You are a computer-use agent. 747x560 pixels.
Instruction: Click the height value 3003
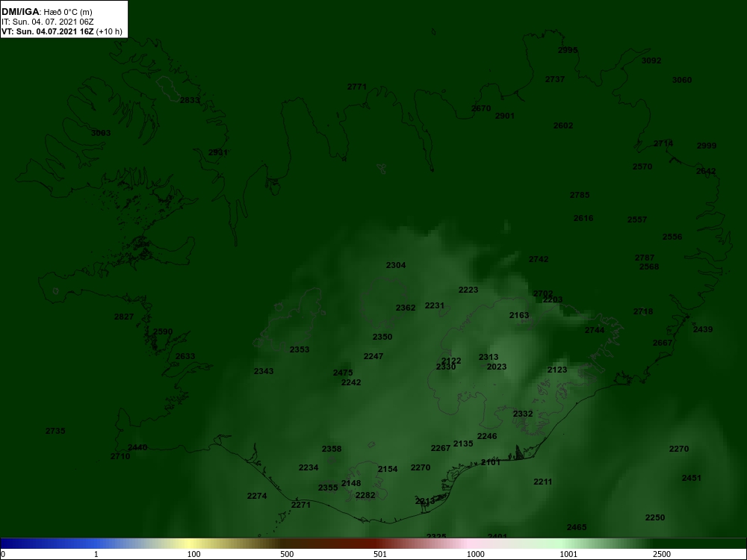tap(101, 133)
